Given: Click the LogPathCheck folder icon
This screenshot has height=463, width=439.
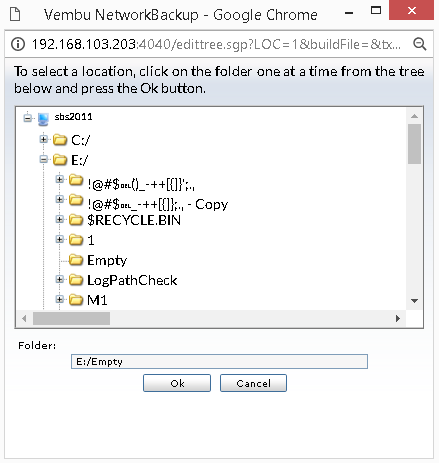Looking at the screenshot, I should pyautogui.click(x=76, y=280).
